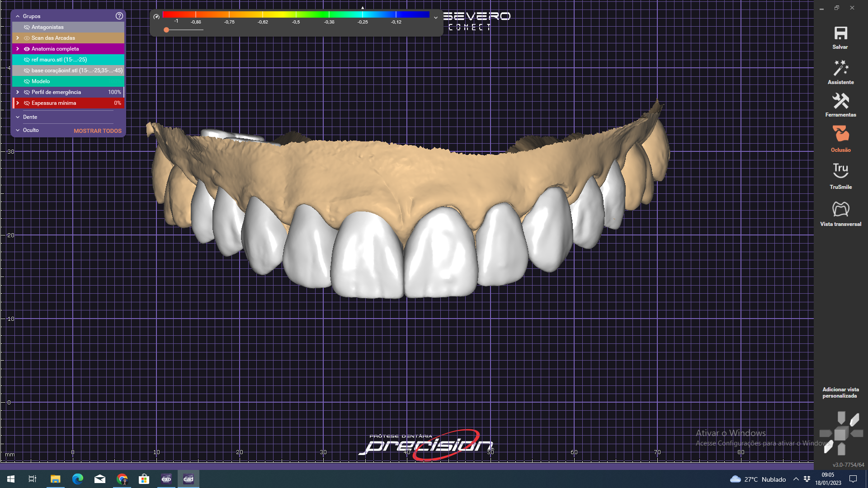Open the TruSmile rendering mode

click(x=840, y=171)
